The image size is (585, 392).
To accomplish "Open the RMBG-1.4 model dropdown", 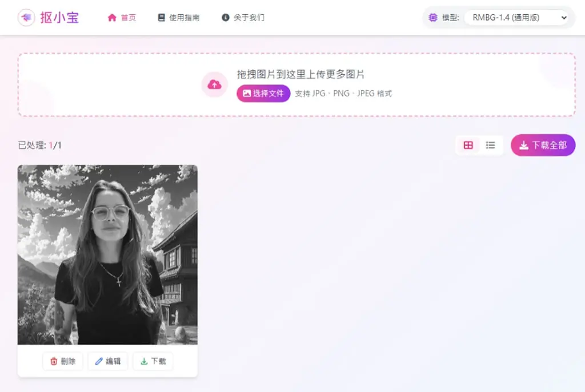I will click(x=516, y=18).
